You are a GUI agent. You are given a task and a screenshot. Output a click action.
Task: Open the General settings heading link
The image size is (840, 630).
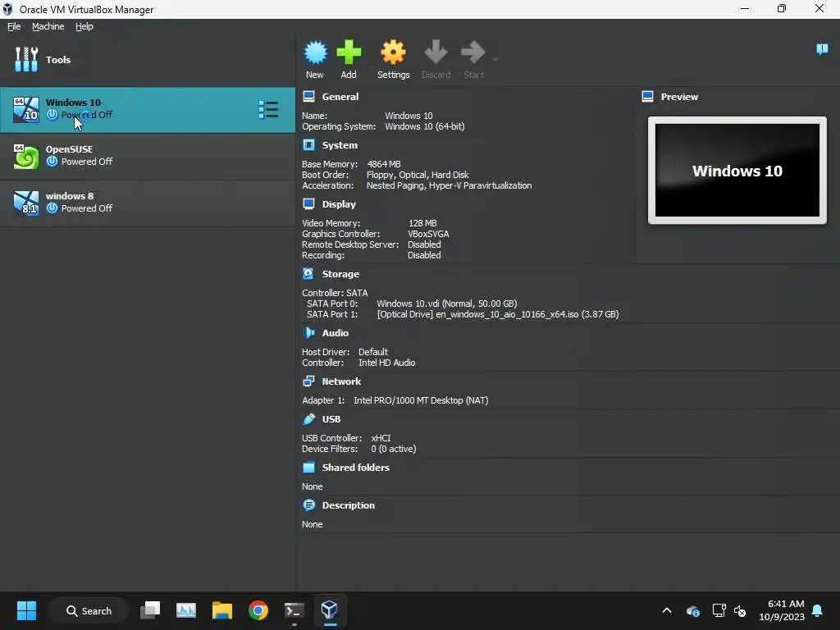(x=340, y=97)
